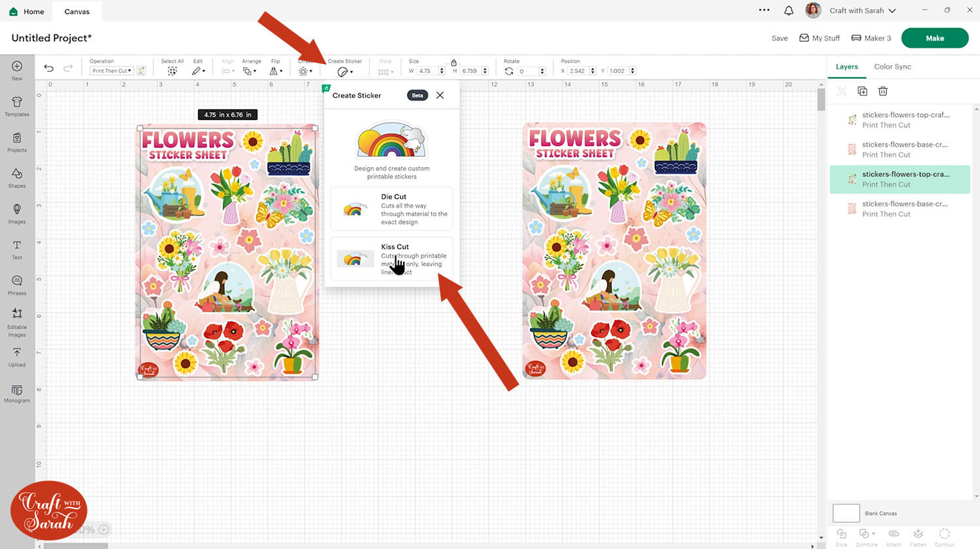Open the Projects panel
The width and height of the screenshot is (980, 549).
tap(17, 142)
